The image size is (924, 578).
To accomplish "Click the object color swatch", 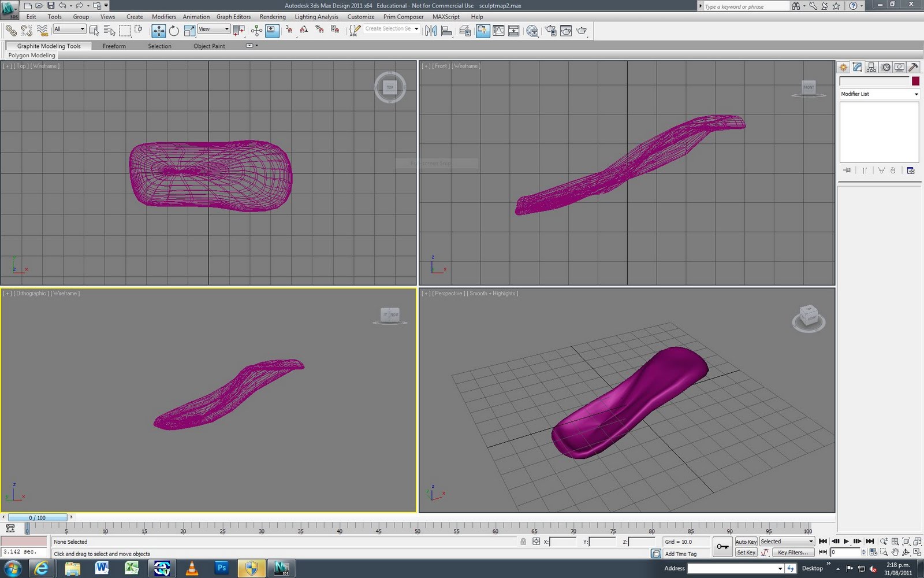I will coord(915,81).
